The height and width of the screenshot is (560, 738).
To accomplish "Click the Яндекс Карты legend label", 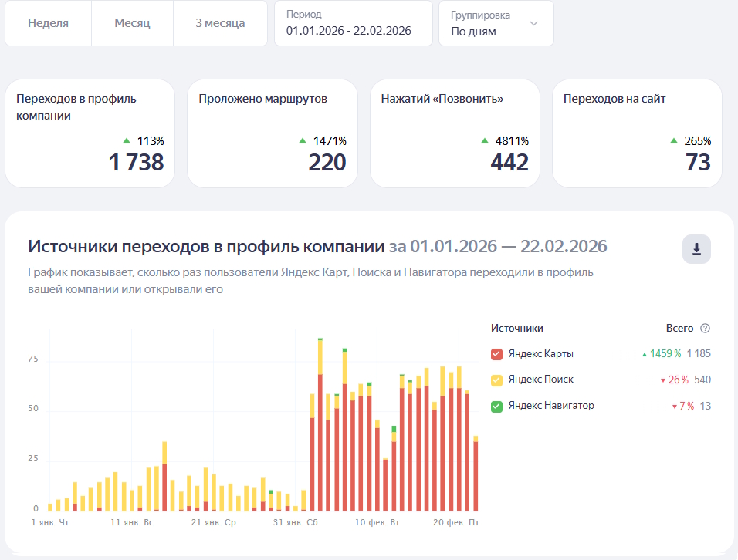I will pos(541,353).
